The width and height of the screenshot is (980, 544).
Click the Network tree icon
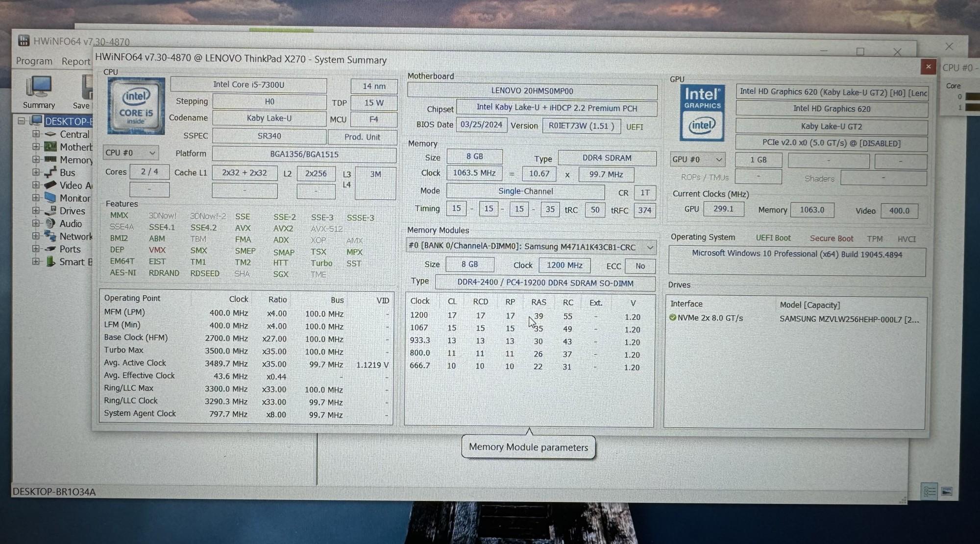(50, 236)
